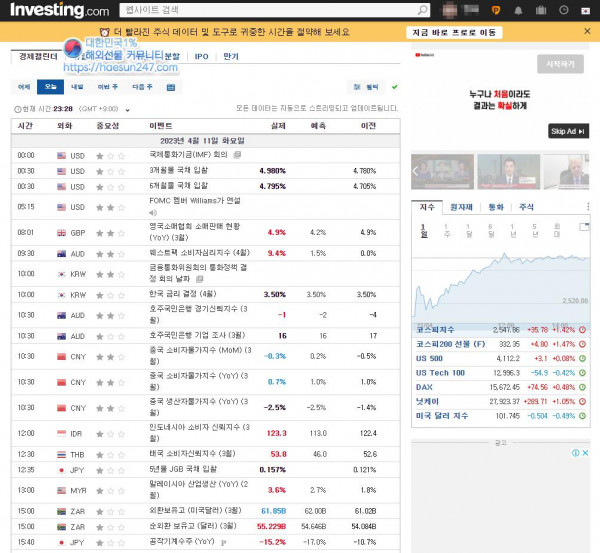This screenshot has height=553, width=600.
Task: Click the previous arrow on video thumbnails
Action: [x=416, y=171]
